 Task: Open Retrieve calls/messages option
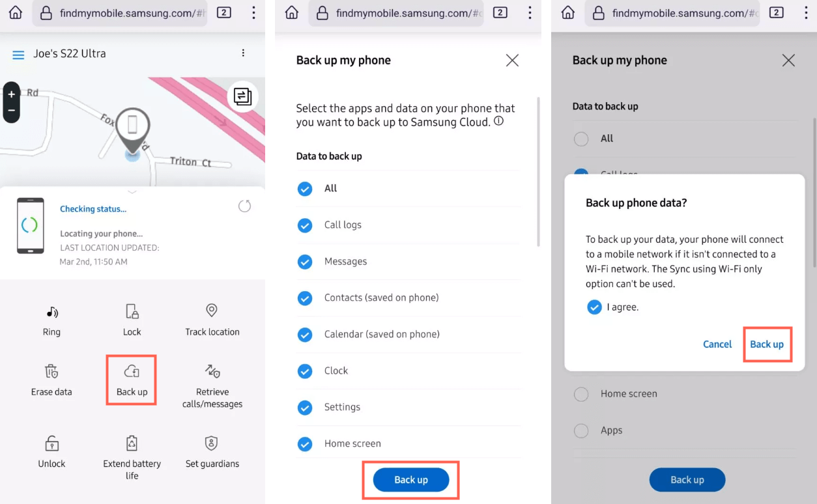(212, 371)
